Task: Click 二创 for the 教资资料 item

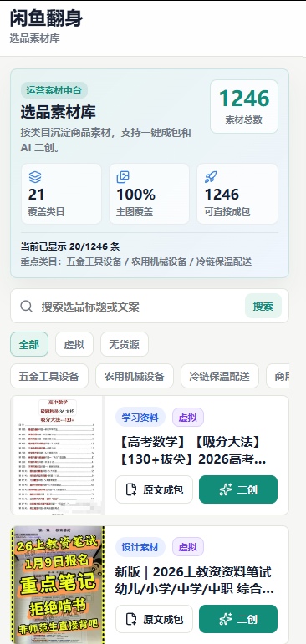Action: [238, 619]
